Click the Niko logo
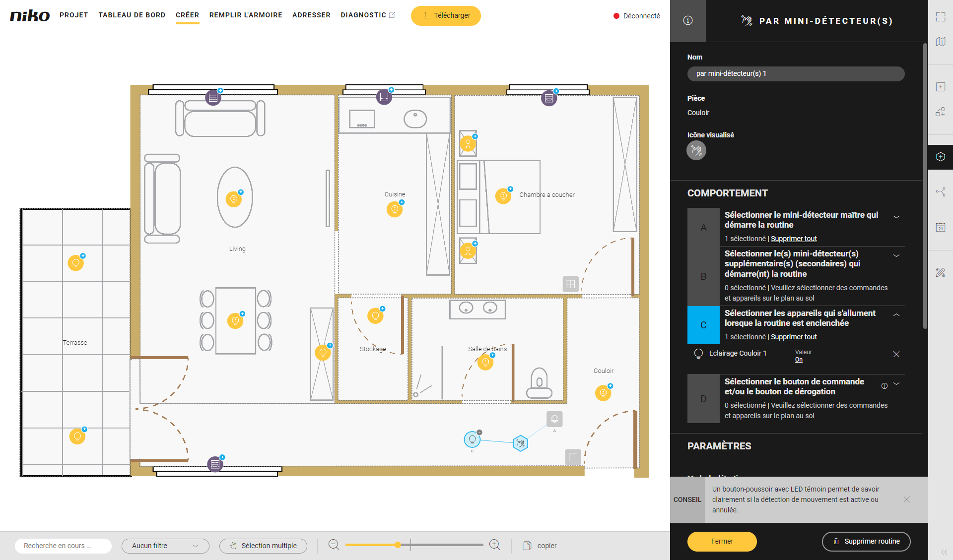This screenshot has height=560, width=953. [30, 16]
